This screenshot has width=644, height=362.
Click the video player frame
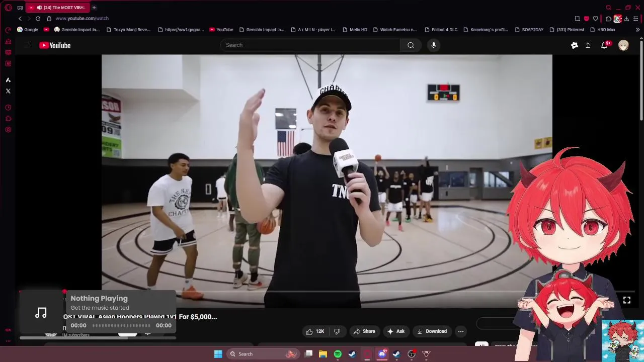click(x=327, y=181)
